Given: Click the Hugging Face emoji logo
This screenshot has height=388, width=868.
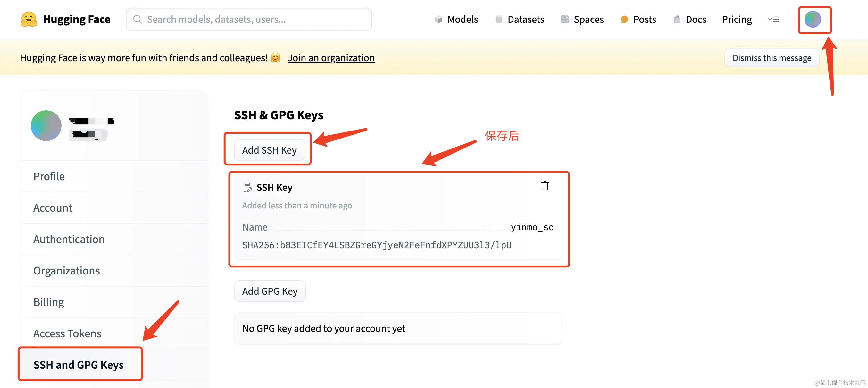Looking at the screenshot, I should point(29,20).
